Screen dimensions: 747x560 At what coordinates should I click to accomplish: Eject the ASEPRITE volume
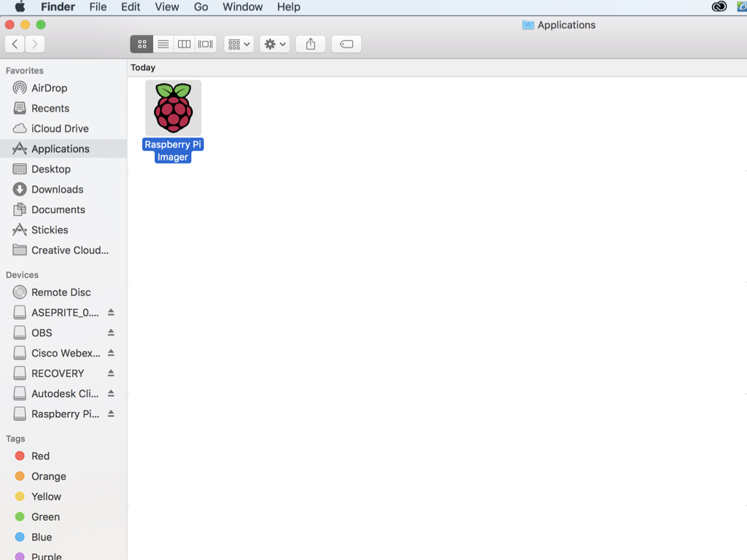(x=111, y=312)
